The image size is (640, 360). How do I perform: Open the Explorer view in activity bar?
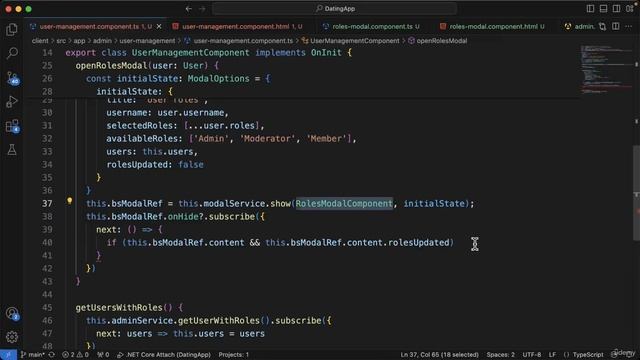point(12,29)
